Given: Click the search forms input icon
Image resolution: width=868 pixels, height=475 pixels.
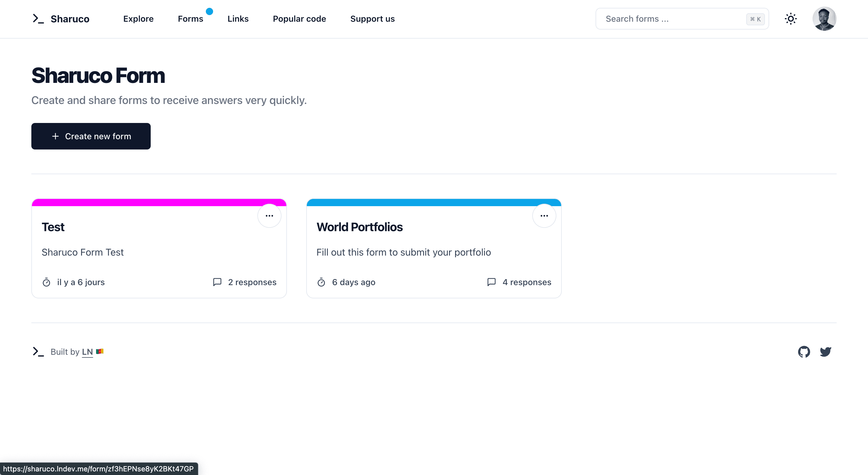Looking at the screenshot, I should coord(756,19).
